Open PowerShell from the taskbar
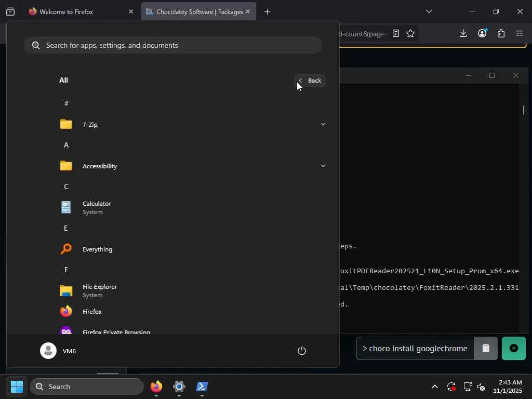Image resolution: width=532 pixels, height=399 pixels. coord(202,387)
